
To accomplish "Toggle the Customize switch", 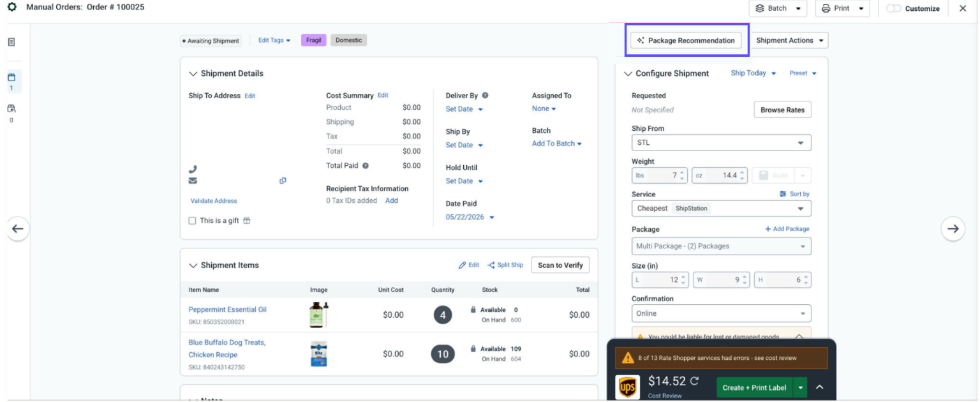I will point(894,8).
